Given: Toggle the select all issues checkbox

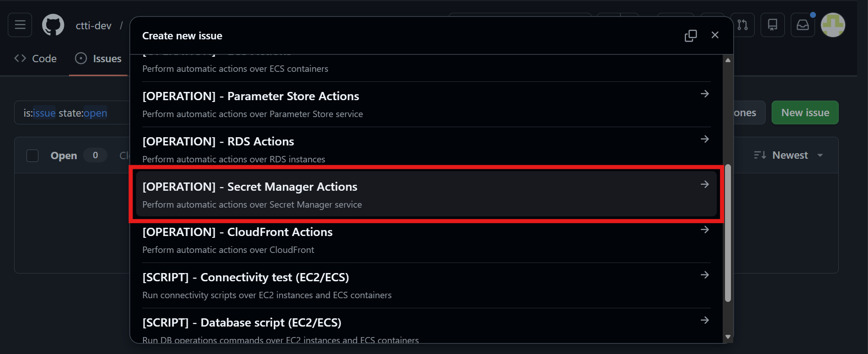Looking at the screenshot, I should [x=32, y=156].
